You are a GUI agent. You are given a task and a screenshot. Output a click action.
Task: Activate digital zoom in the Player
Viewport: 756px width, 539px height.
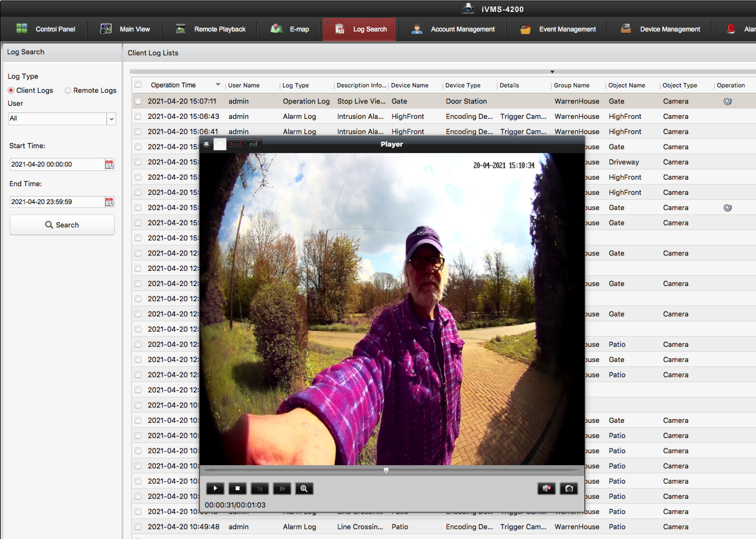tap(304, 488)
